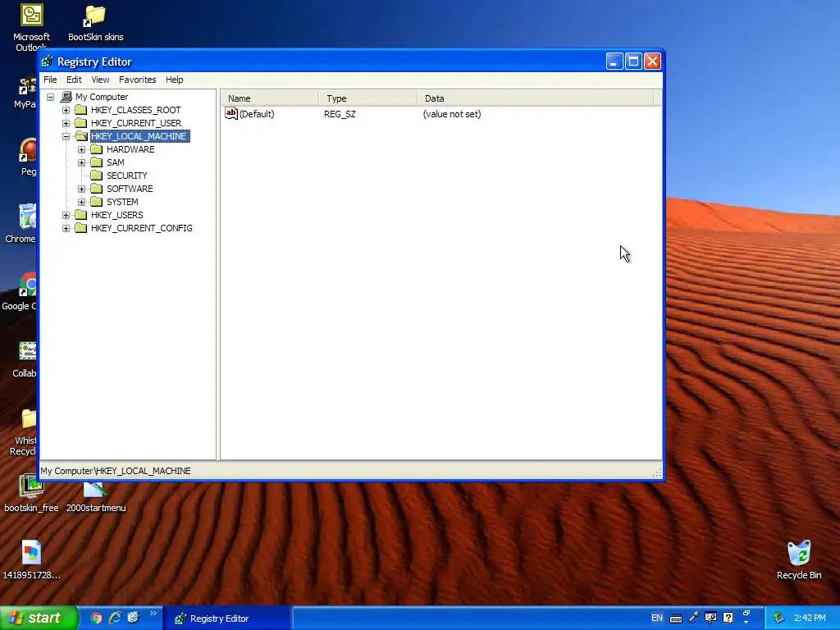Expand the SOFTWARE key plus box
The width and height of the screenshot is (840, 630).
[x=81, y=189]
